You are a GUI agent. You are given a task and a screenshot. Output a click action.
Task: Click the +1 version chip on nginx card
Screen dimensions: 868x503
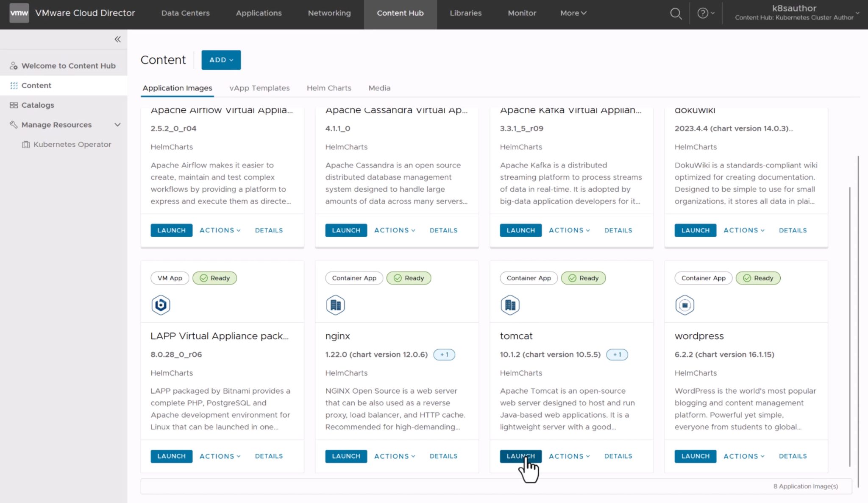pyautogui.click(x=443, y=355)
